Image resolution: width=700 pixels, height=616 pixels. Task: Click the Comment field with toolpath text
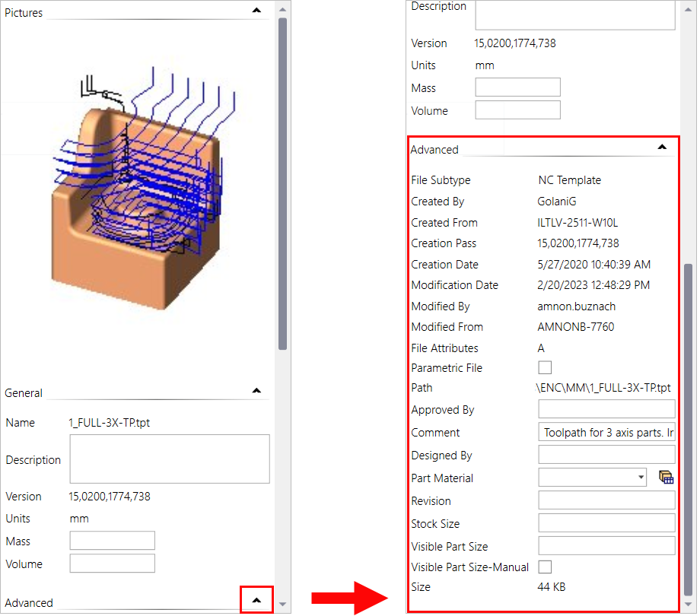pos(606,432)
